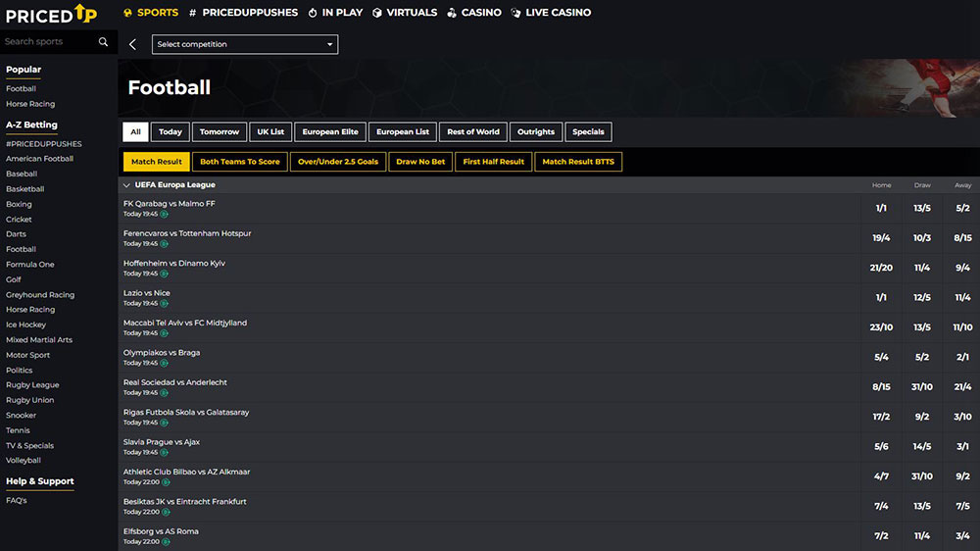Click live icon beside Real Sociedad time
Image resolution: width=980 pixels, height=551 pixels.
(164, 393)
